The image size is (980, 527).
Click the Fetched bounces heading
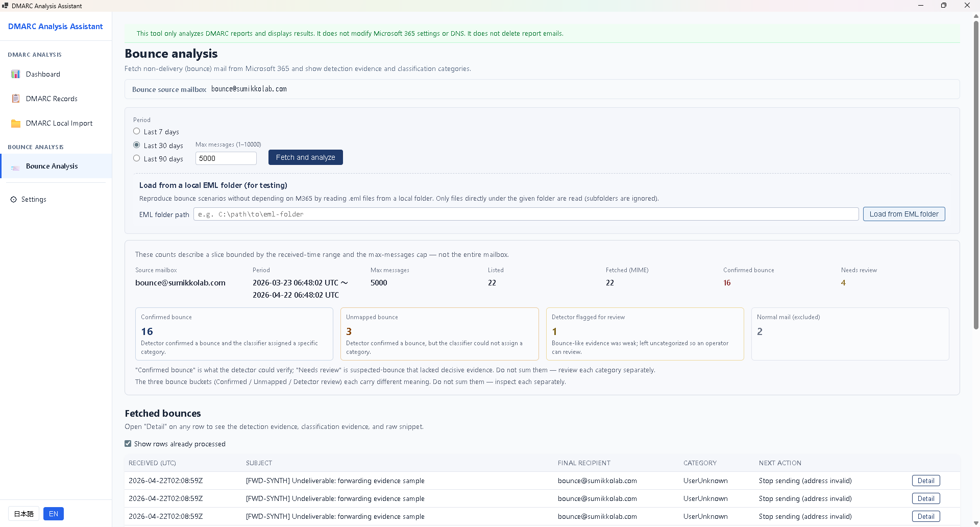163,414
